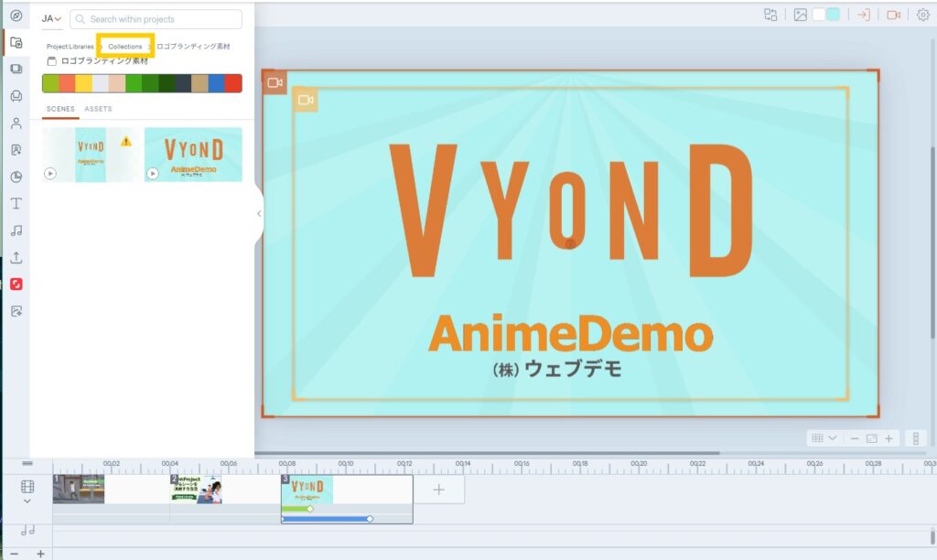Open the Project Libraries sidebar icon
The height and width of the screenshot is (560, 937).
16,42
